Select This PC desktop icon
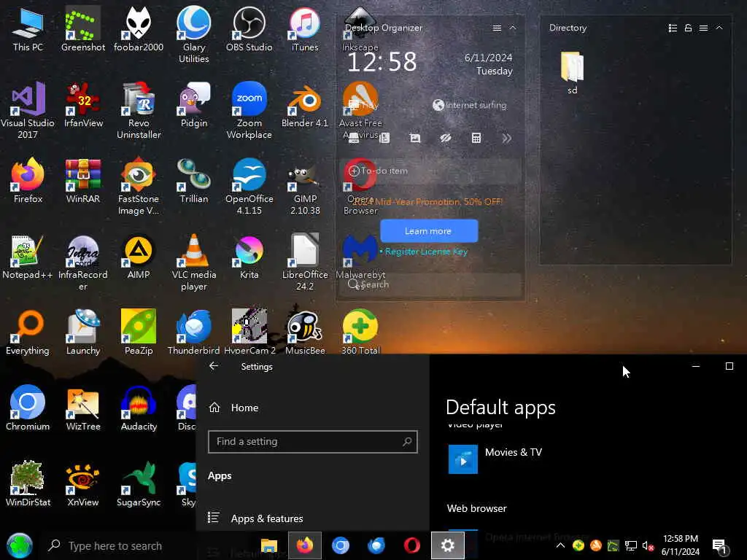 point(28,28)
